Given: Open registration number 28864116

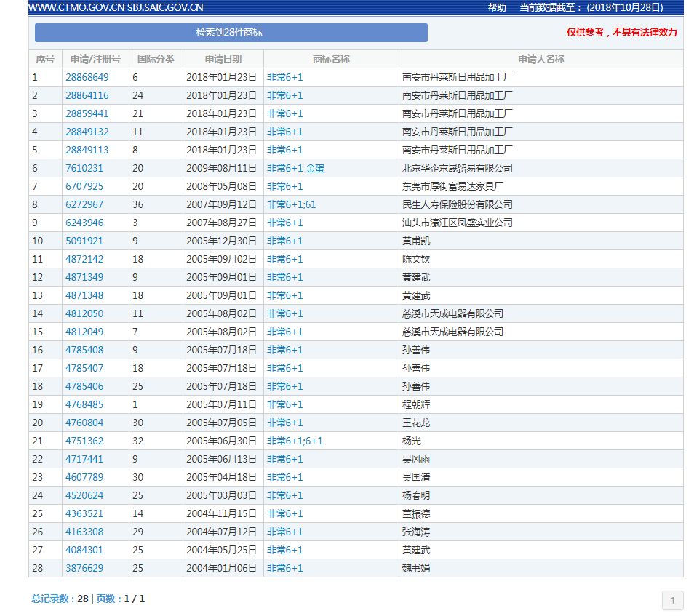Looking at the screenshot, I should [x=87, y=95].
